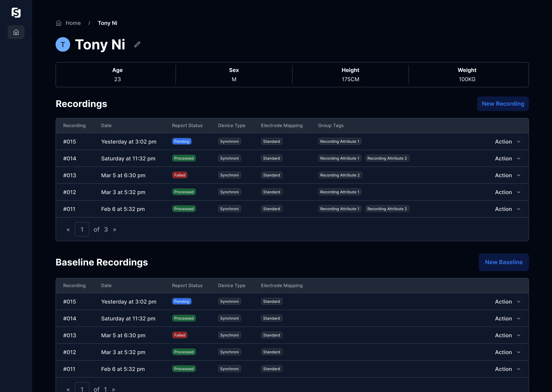The image size is (552, 392).
Task: Open the Action dropdown for recording #013
Action: tap(507, 175)
